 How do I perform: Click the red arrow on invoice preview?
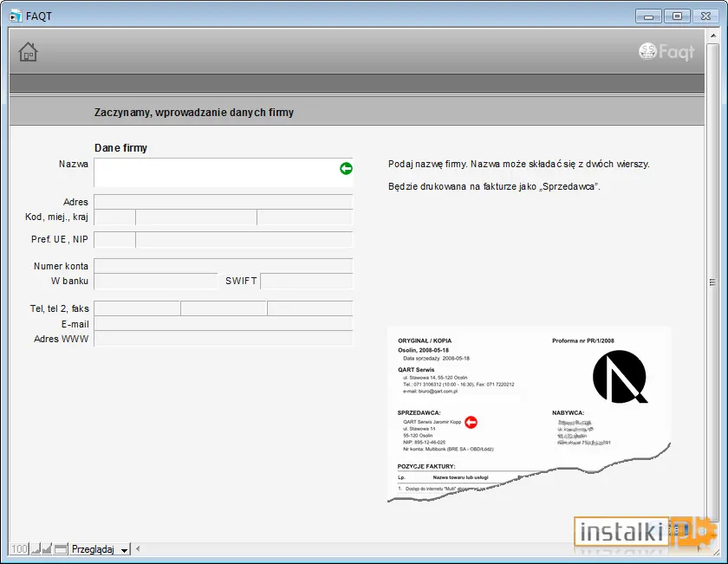471,422
